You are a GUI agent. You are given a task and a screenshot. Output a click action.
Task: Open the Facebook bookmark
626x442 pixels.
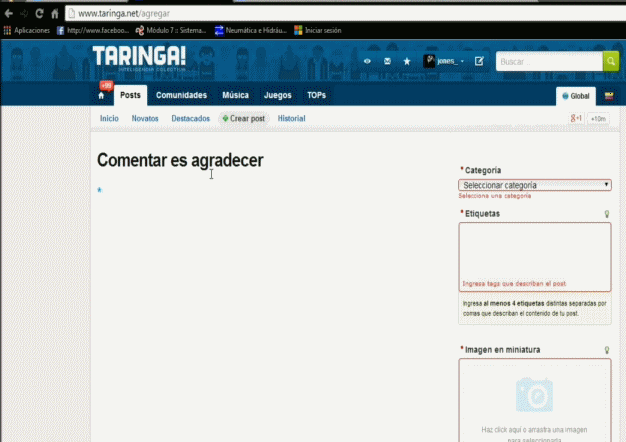(x=93, y=30)
